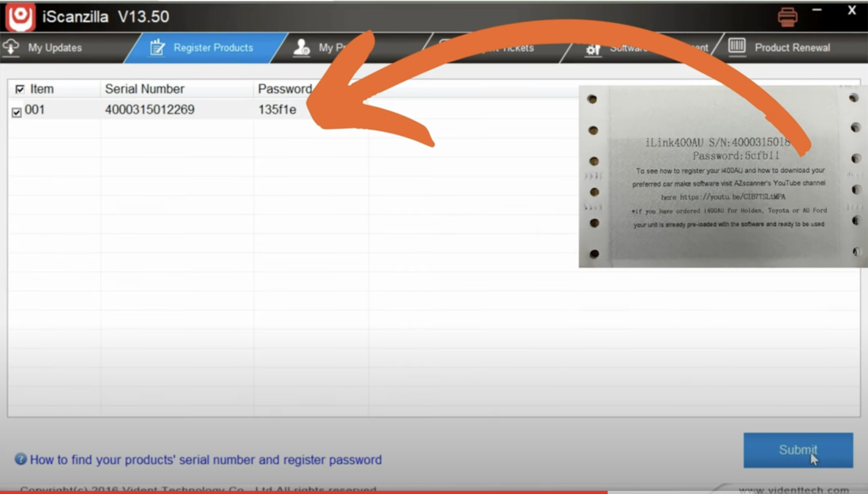Click the iLink400AU label photo thumbnail
Image resolution: width=868 pixels, height=494 pixels.
(x=723, y=176)
